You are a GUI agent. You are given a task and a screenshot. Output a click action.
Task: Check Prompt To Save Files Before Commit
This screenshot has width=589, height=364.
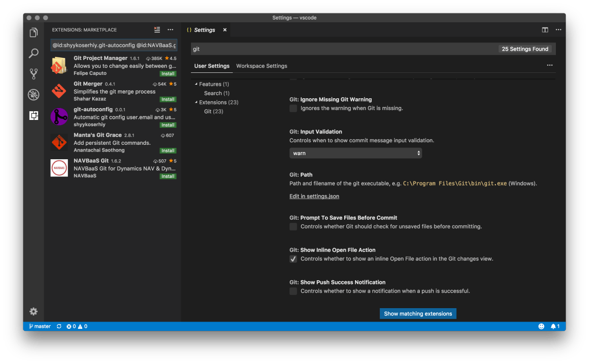pyautogui.click(x=293, y=226)
